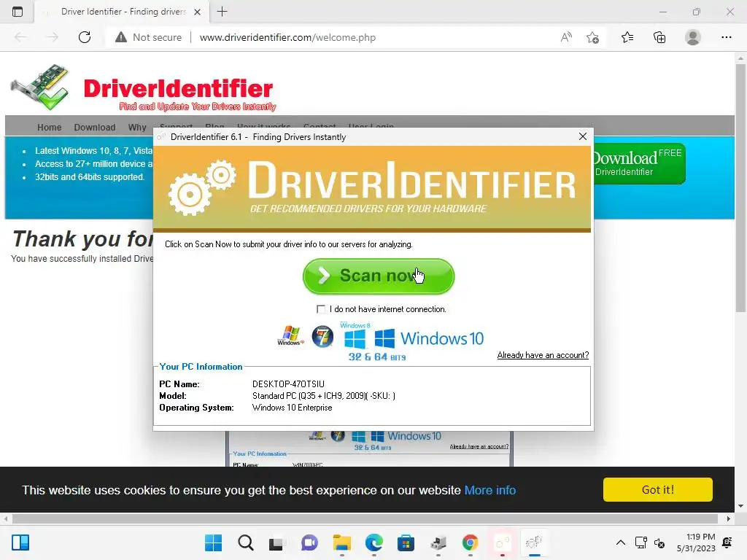Open the Settings and more ellipsis menu
This screenshot has width=747, height=560.
(x=726, y=37)
